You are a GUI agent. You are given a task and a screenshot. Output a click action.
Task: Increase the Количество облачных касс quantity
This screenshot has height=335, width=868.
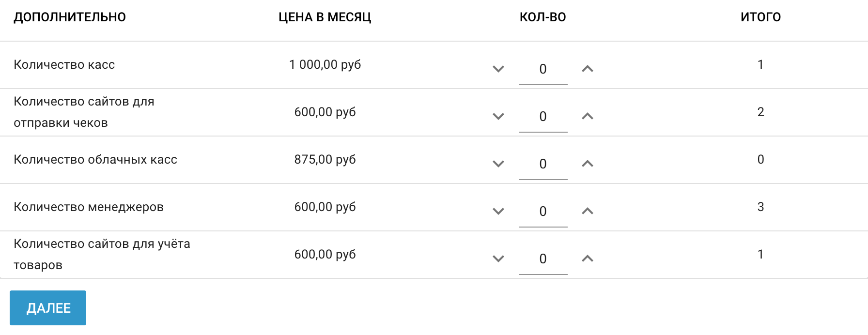click(x=587, y=164)
